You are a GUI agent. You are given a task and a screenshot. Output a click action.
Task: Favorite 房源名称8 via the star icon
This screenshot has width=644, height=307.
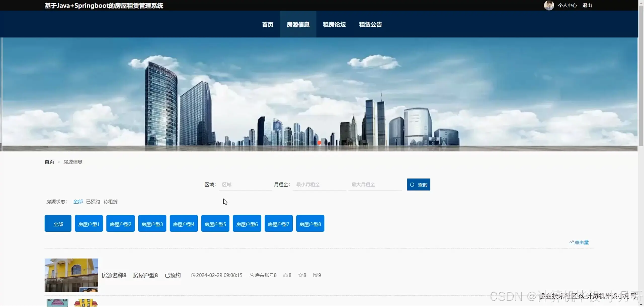pos(301,275)
